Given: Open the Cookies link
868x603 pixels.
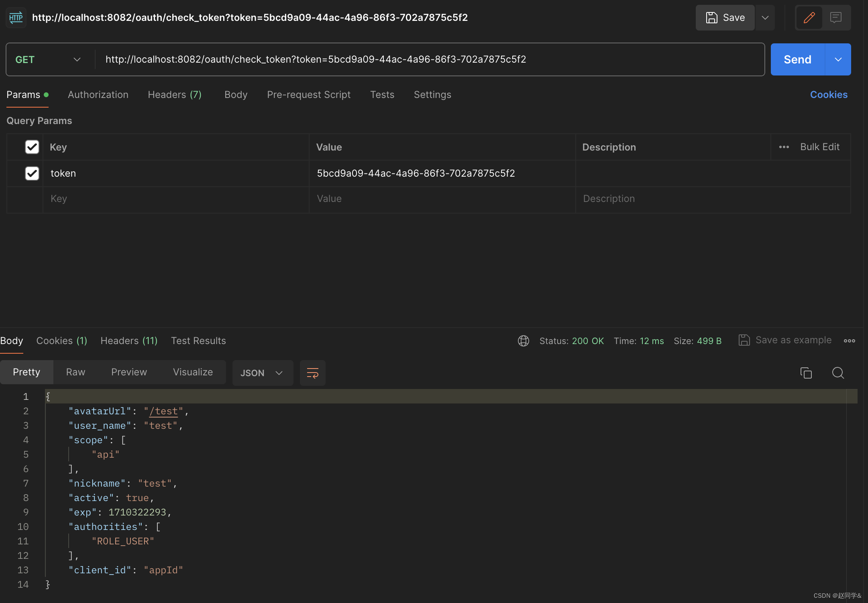Looking at the screenshot, I should 828,95.
